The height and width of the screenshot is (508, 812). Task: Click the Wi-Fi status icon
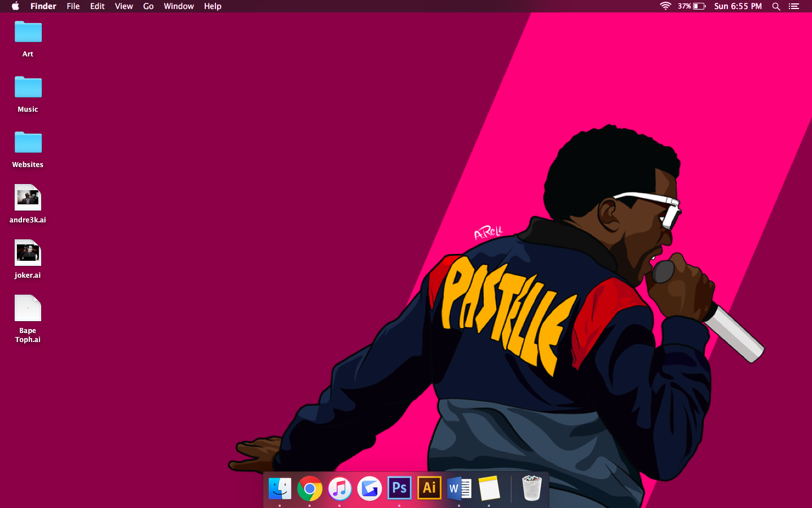665,6
